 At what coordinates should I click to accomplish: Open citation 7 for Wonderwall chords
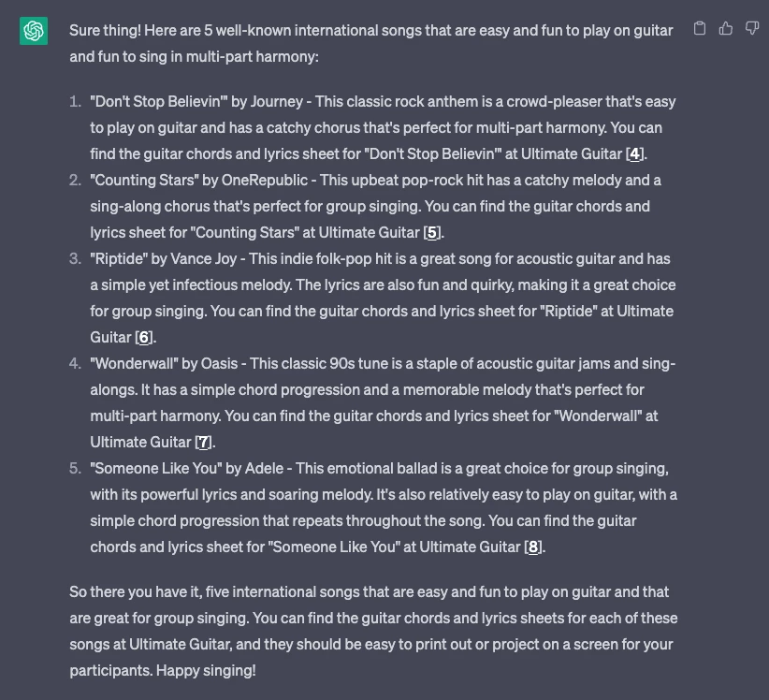pos(203,443)
